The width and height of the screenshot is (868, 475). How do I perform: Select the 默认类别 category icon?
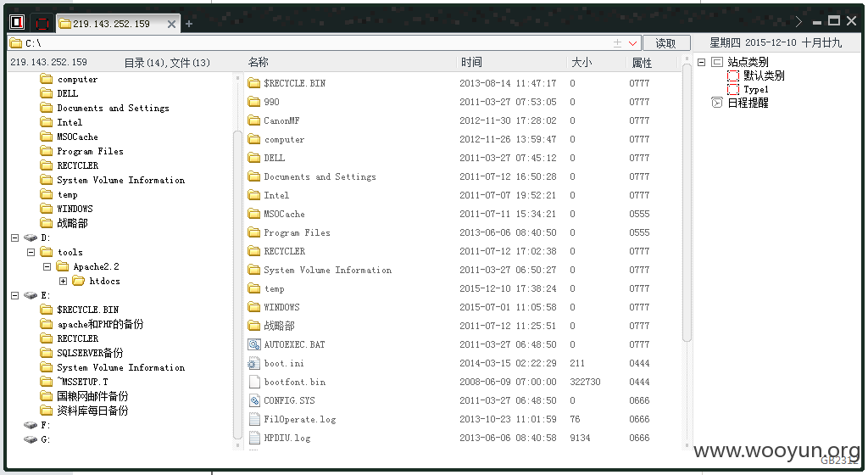click(x=733, y=75)
